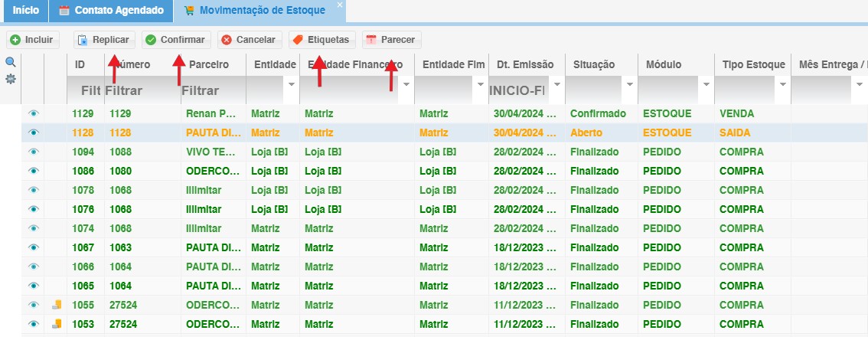The height and width of the screenshot is (337, 868).
Task: Switch to the Início tab
Action: click(x=25, y=11)
